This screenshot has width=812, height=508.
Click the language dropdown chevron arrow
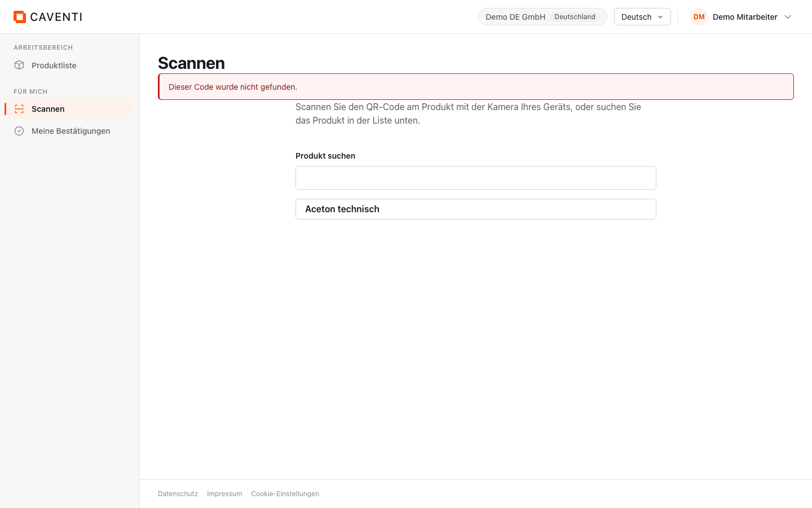click(660, 17)
